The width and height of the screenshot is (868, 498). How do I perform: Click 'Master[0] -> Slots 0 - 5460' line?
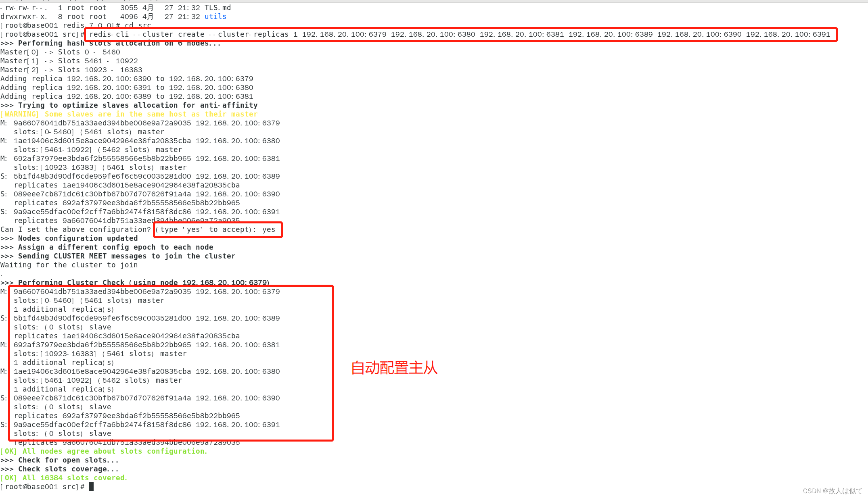(60, 52)
